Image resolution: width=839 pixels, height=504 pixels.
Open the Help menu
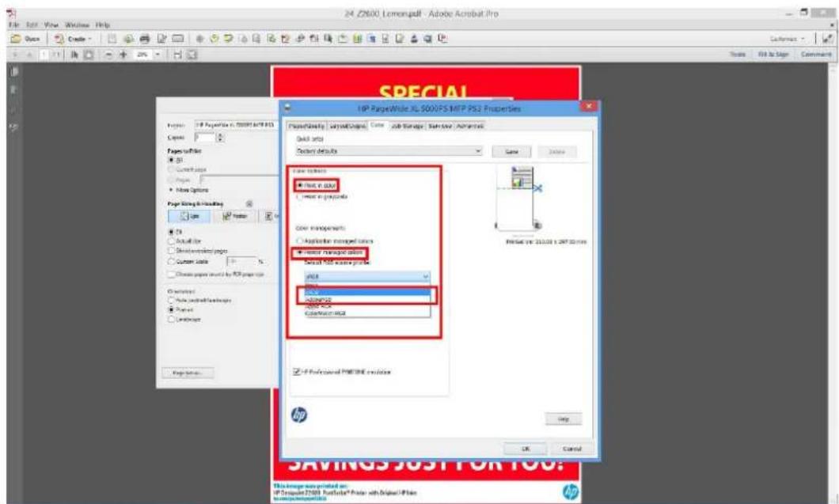(x=103, y=25)
